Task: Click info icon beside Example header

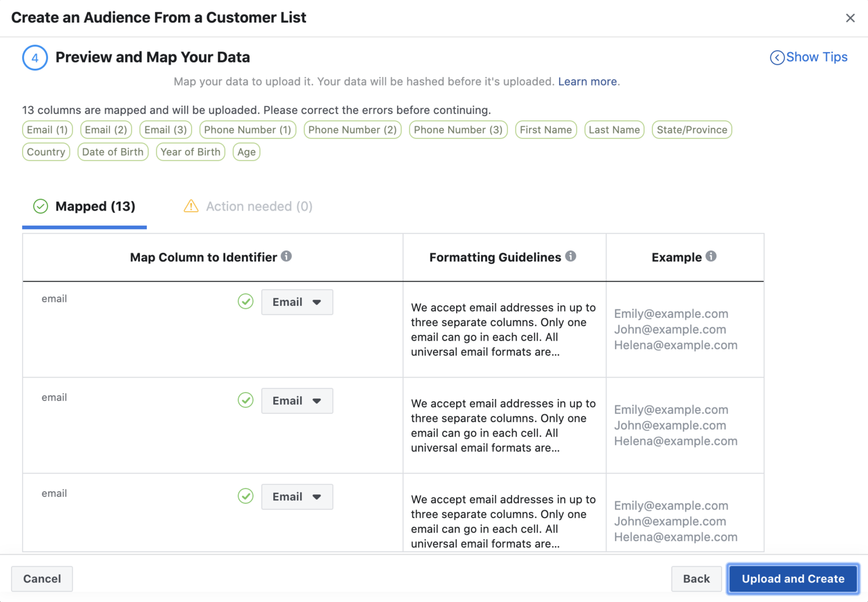Action: pos(711,256)
